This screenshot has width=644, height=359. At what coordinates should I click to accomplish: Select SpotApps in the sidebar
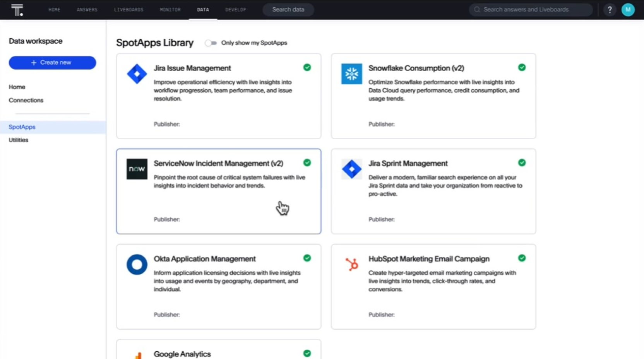[x=22, y=127]
